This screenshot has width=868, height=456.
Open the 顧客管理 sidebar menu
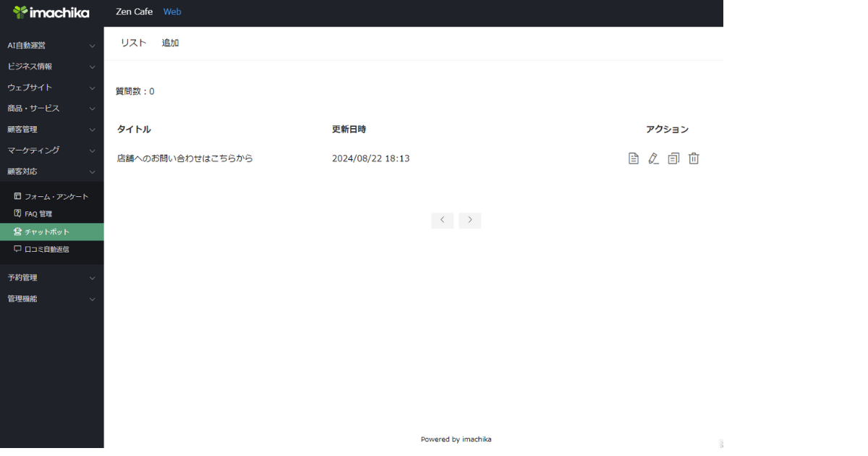[x=52, y=130]
